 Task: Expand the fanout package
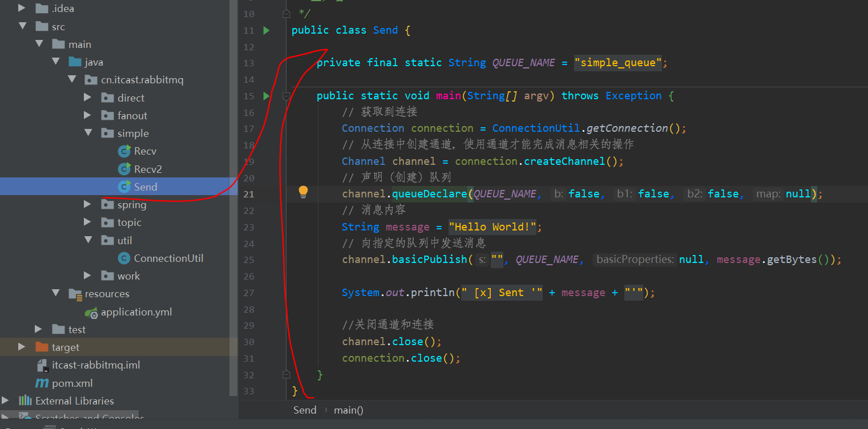[x=88, y=115]
